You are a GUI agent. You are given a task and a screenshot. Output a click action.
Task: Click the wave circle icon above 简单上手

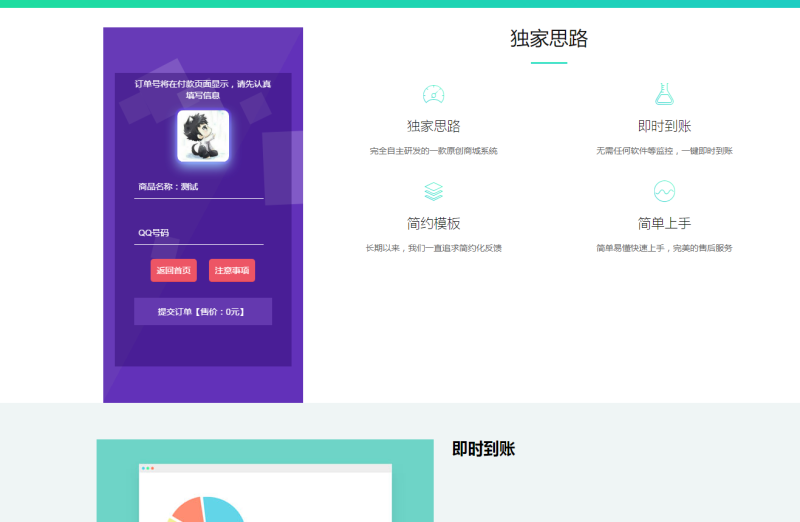click(664, 191)
